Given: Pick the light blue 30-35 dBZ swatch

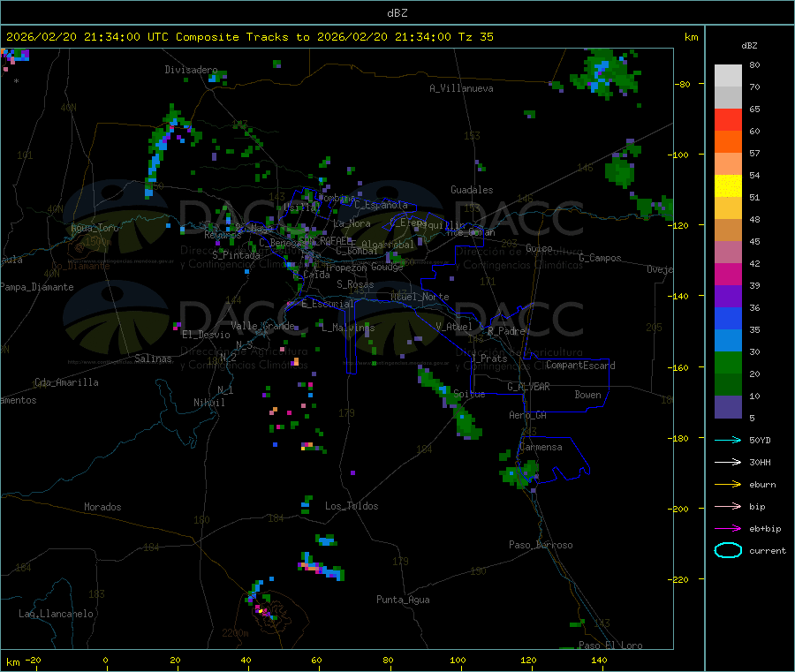Looking at the screenshot, I should pos(728,341).
